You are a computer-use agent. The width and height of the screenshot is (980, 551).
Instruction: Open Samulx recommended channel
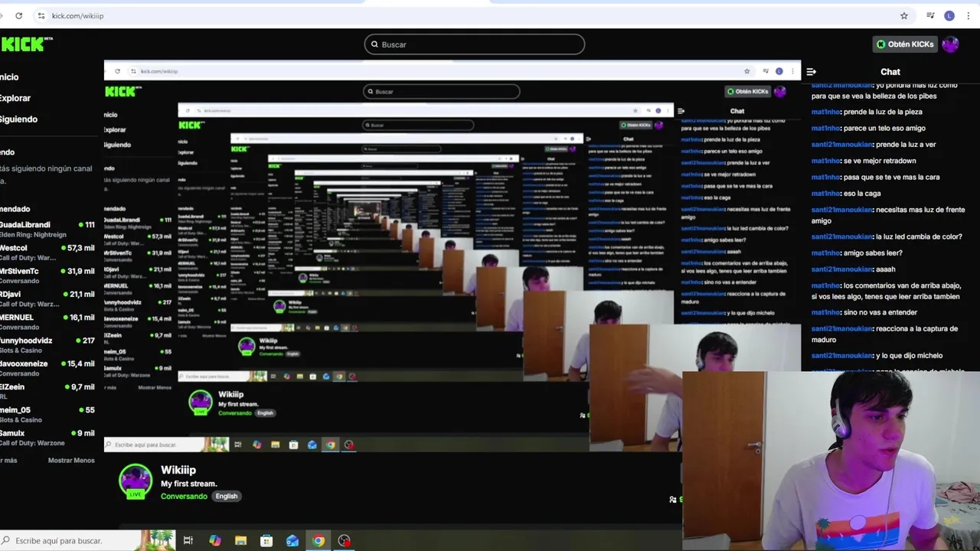coord(47,437)
